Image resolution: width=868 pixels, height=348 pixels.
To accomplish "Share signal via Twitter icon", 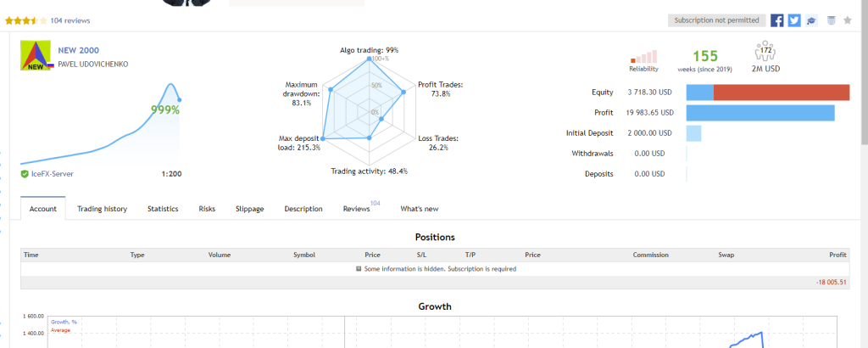I will [x=793, y=20].
